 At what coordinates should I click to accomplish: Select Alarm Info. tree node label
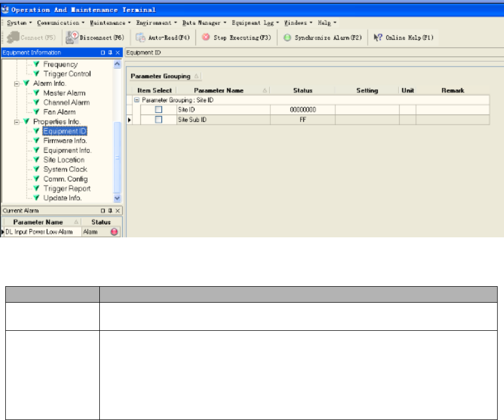(x=50, y=83)
